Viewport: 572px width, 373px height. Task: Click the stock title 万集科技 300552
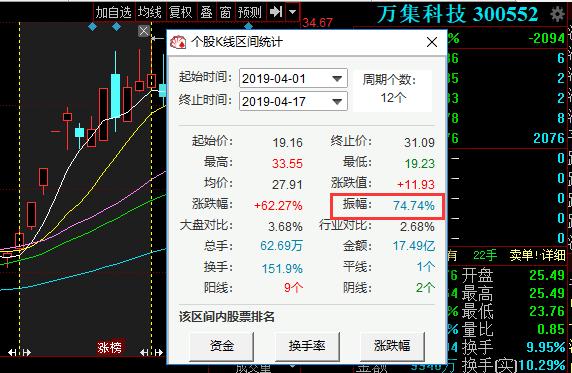[457, 14]
